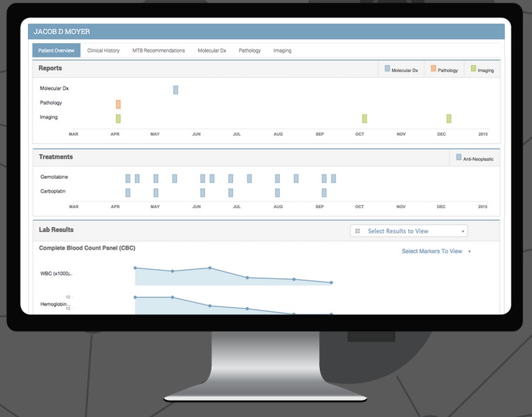Click the Molecular Dx report marker in May
Image resolution: width=532 pixels, height=417 pixels.
[176, 90]
